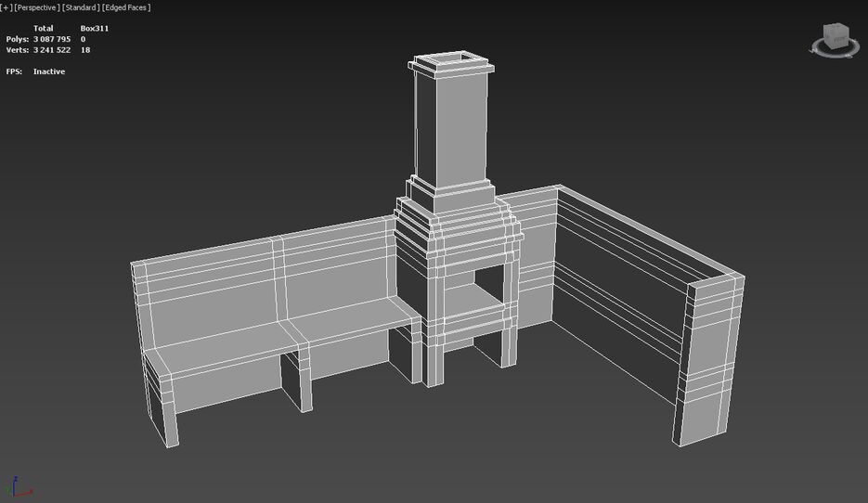Screen dimensions: 868x503
Task: Click the FPS Inactive status text
Action: tap(49, 71)
